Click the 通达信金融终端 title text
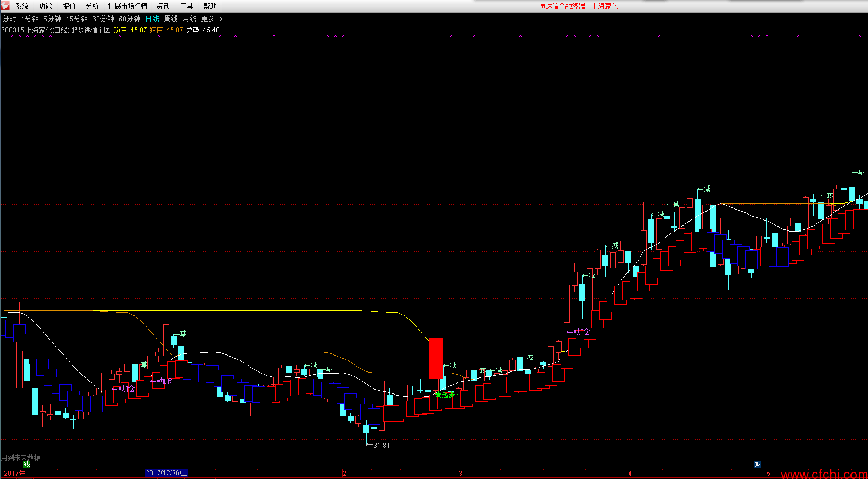 [562, 6]
